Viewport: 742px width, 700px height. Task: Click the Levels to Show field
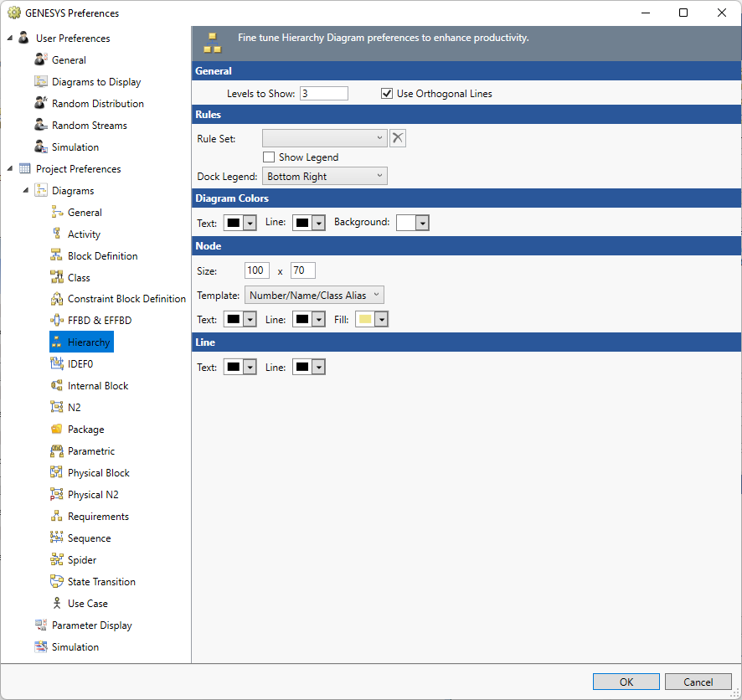point(323,94)
